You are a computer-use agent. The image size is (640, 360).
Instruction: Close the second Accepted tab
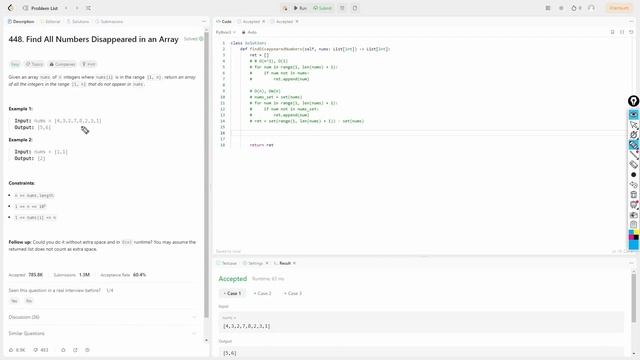tap(297, 22)
